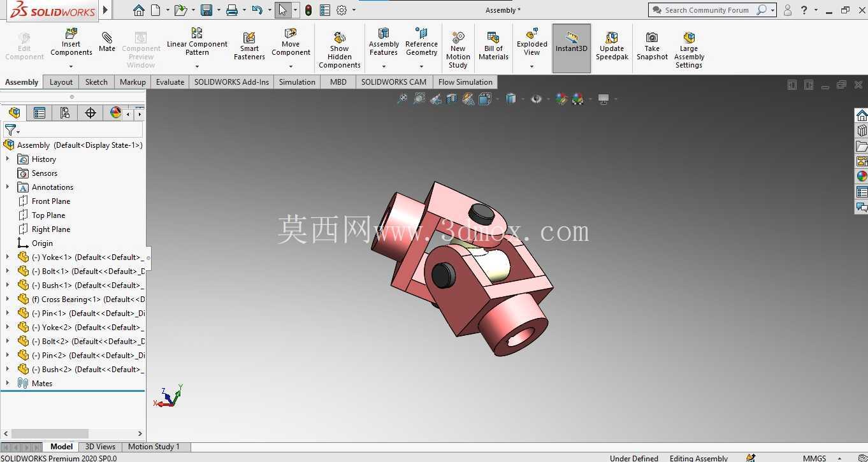The image size is (868, 462).
Task: Open Section View in heads-up toolbar
Action: pyautogui.click(x=452, y=99)
